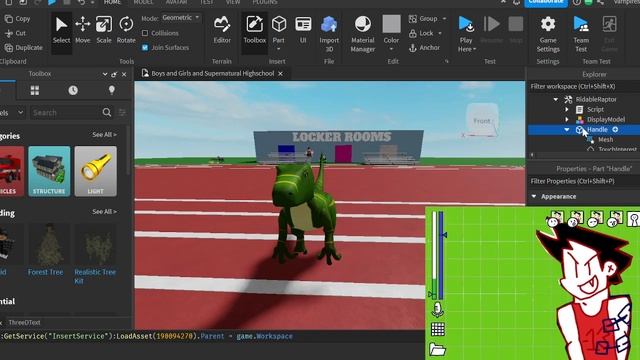
Task: Select the STRUCTURE category thumbnail
Action: 49,171
